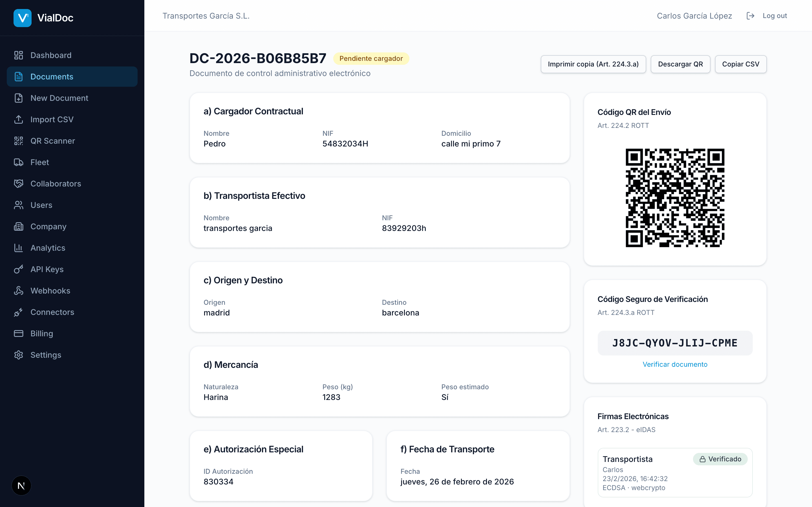Open the Analytics section

(x=48, y=248)
